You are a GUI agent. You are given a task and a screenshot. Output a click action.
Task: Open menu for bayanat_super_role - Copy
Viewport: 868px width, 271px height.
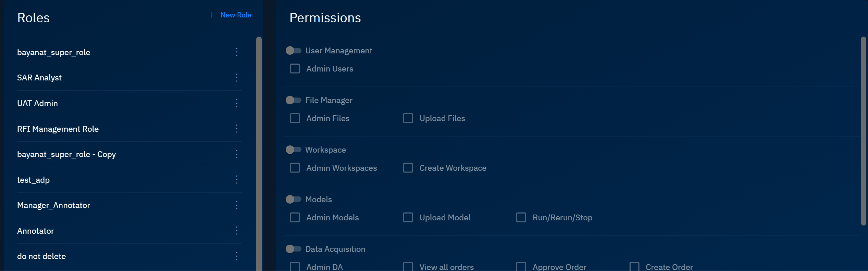[x=237, y=154]
